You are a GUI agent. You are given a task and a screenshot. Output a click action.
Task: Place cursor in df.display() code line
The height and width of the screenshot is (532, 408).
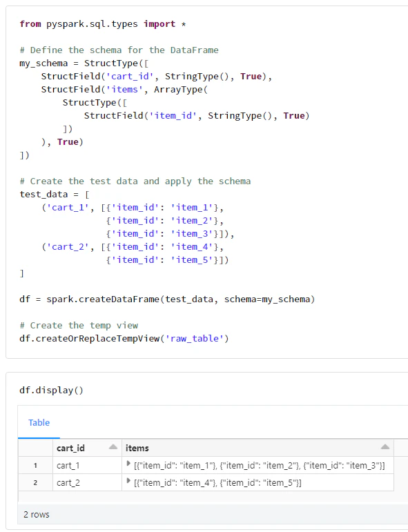[51, 390]
